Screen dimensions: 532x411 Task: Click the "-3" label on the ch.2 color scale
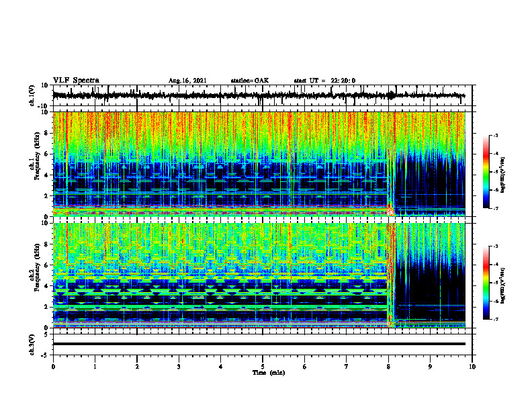pyautogui.click(x=496, y=246)
